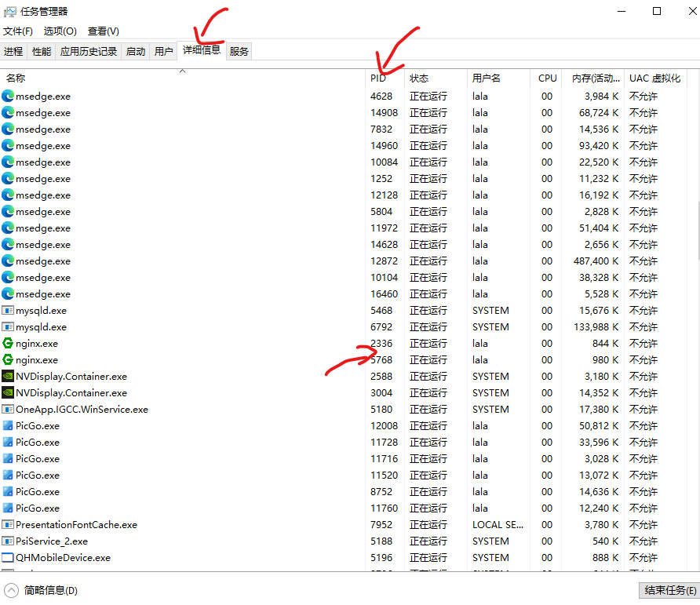Click LOCAL SE... username of PresentationFontCache.exe

tap(498, 525)
